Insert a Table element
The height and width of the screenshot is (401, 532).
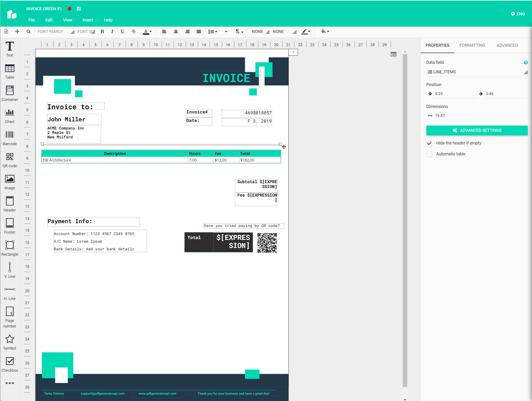click(x=10, y=71)
